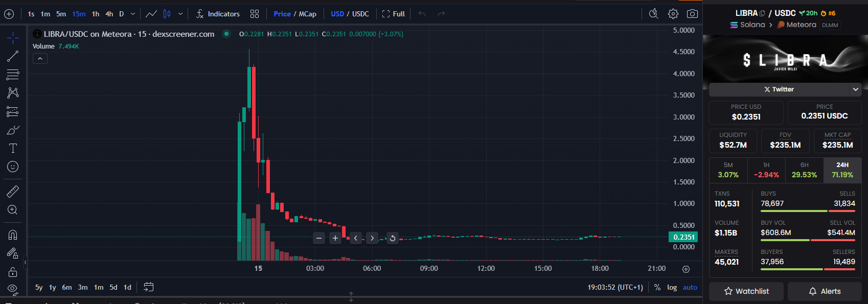Expand the Twitter links dropdown arrow
This screenshot has width=868, height=304.
[x=855, y=89]
